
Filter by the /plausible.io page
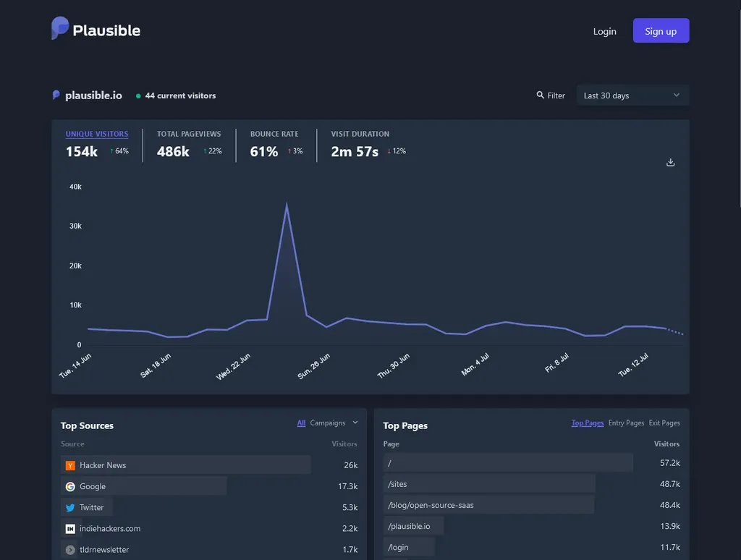tap(409, 526)
